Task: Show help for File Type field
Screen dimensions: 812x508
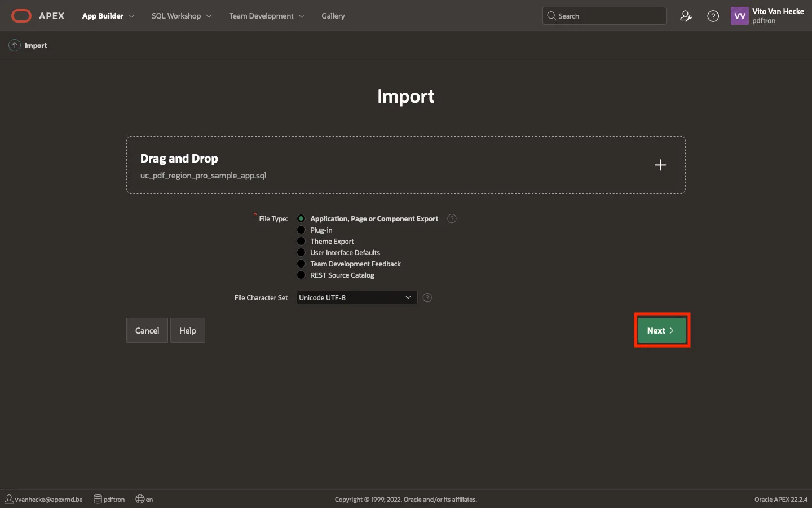Action: click(x=452, y=218)
